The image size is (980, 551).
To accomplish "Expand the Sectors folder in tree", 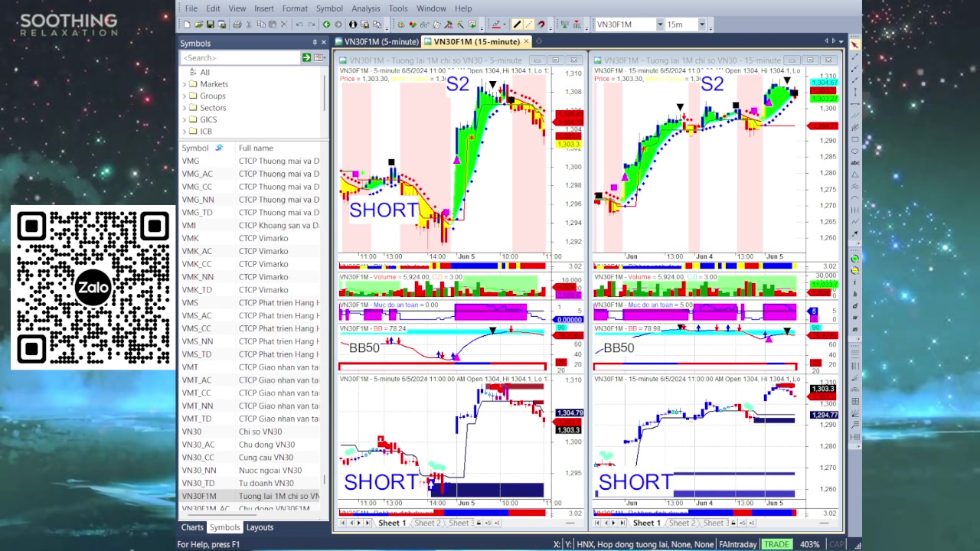I will [185, 108].
